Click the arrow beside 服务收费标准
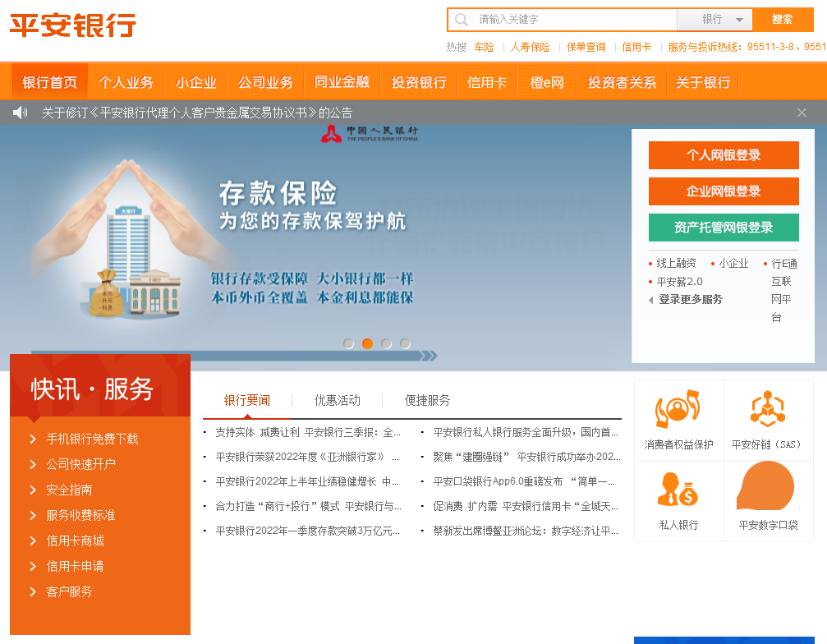 33,515
